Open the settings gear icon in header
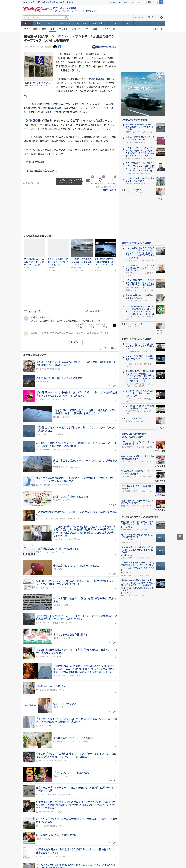Image resolution: width=186 pixels, height=868 pixels. click(x=161, y=18)
